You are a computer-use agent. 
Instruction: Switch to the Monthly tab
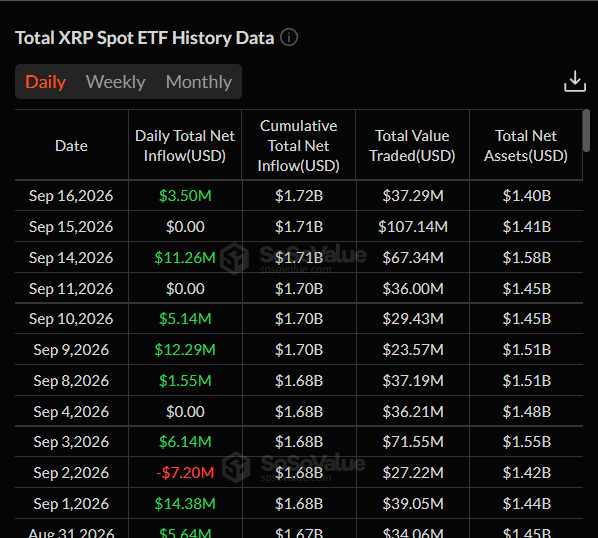tap(199, 82)
